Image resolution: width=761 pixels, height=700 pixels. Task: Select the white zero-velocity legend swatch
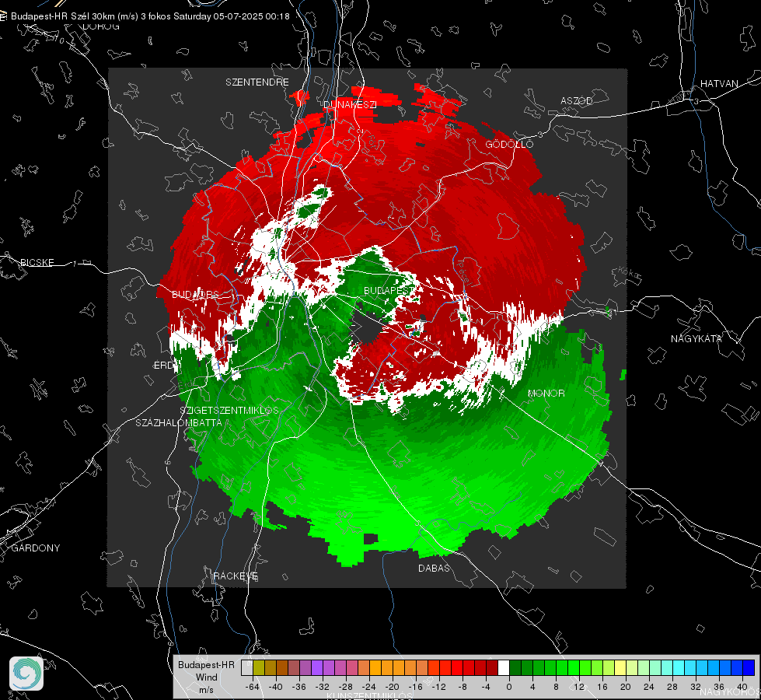(x=504, y=667)
